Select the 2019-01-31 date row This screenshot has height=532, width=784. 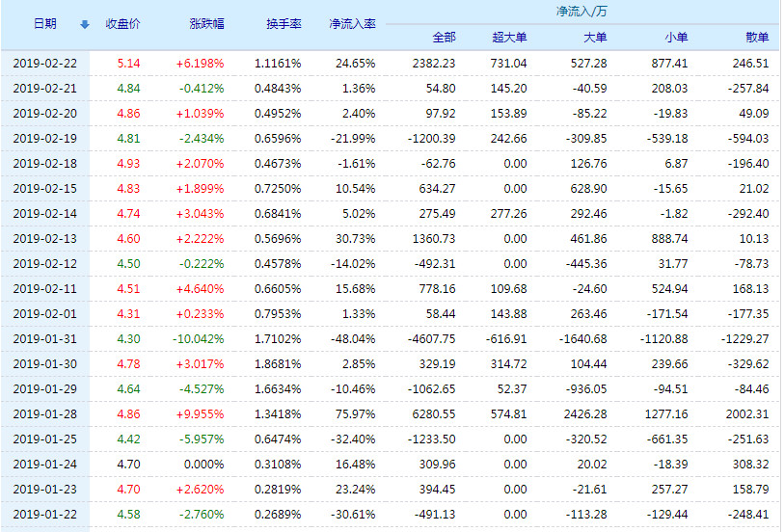pyautogui.click(x=44, y=338)
